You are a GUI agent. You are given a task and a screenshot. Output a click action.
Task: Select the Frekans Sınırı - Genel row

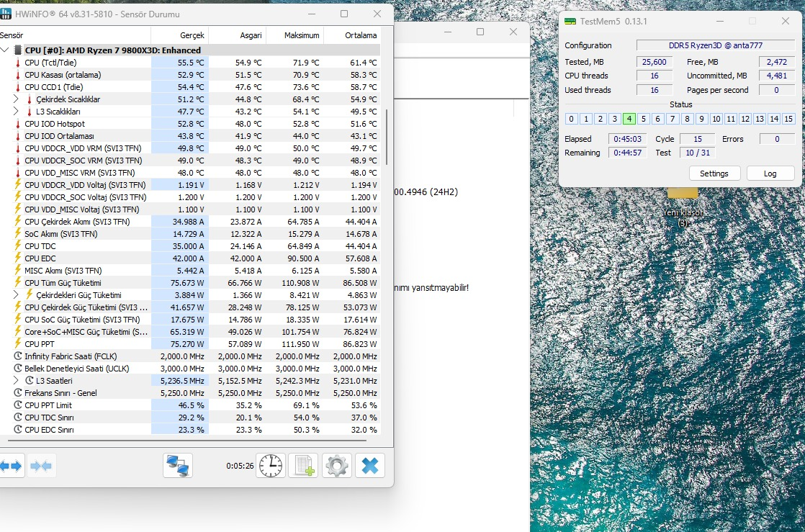[190, 393]
